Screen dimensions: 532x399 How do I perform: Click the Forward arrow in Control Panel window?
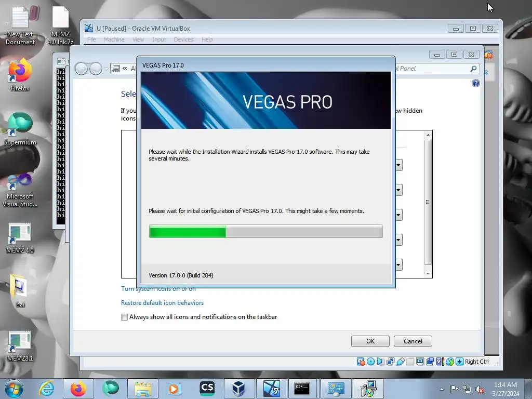(x=96, y=69)
